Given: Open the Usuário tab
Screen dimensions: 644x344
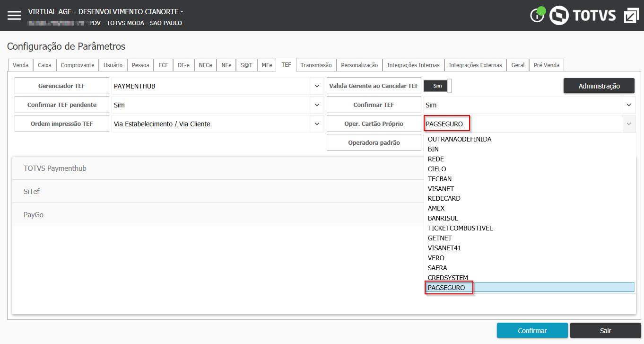Looking at the screenshot, I should pos(113,65).
